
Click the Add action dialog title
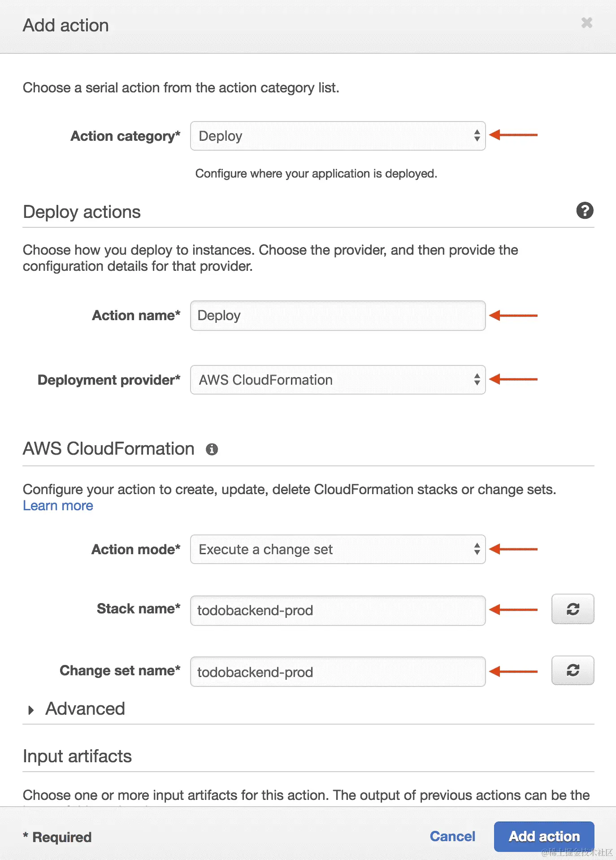(x=66, y=26)
